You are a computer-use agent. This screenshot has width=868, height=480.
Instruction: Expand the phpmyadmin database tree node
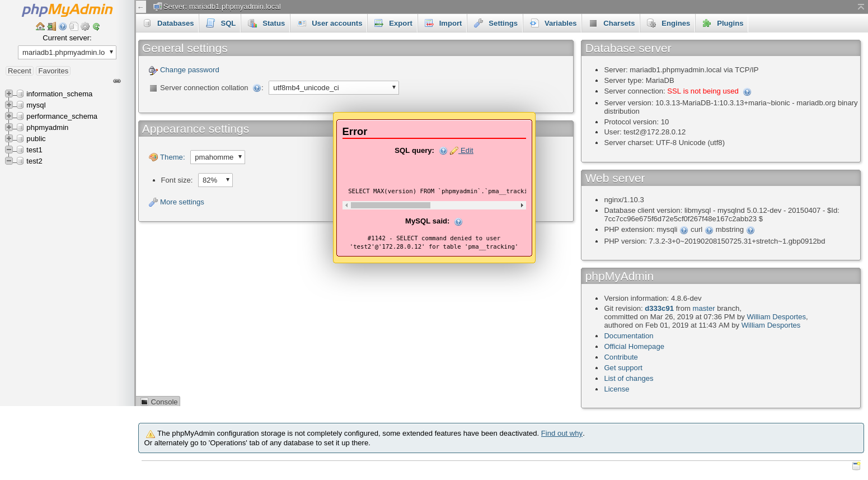pyautogui.click(x=9, y=127)
